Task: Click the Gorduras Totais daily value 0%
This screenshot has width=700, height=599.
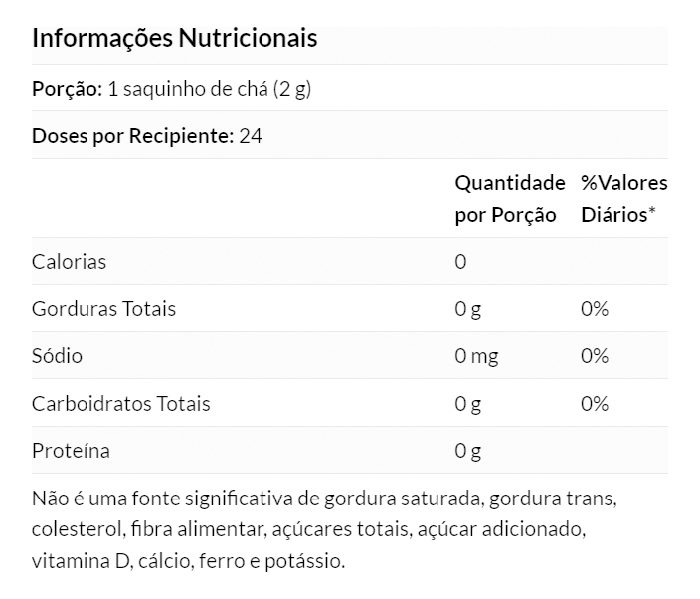Action: click(x=594, y=309)
